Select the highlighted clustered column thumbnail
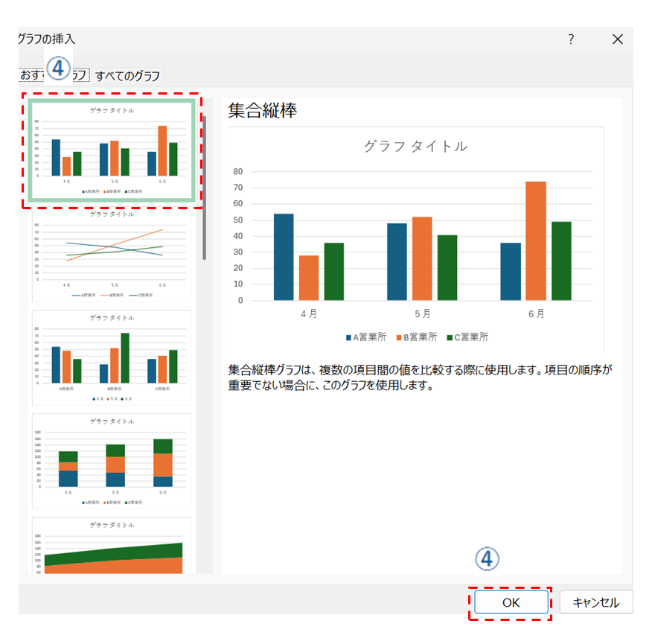This screenshot has height=644, width=652. [x=112, y=151]
